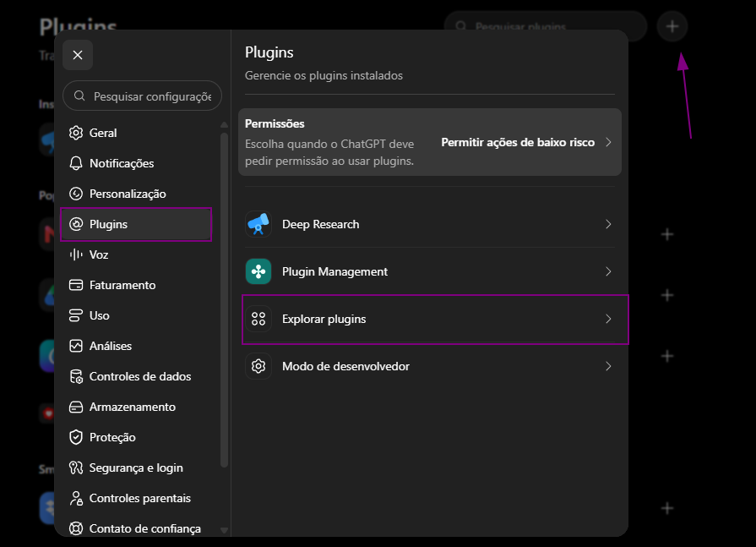
Task: Click the Personalização icon
Action: click(76, 194)
